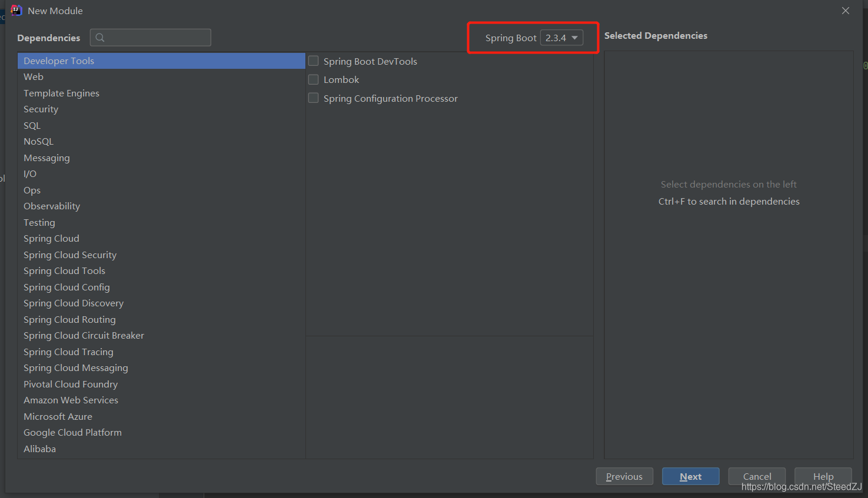This screenshot has height=498, width=868.
Task: Select Spring Cloud Messaging category
Action: click(161, 368)
